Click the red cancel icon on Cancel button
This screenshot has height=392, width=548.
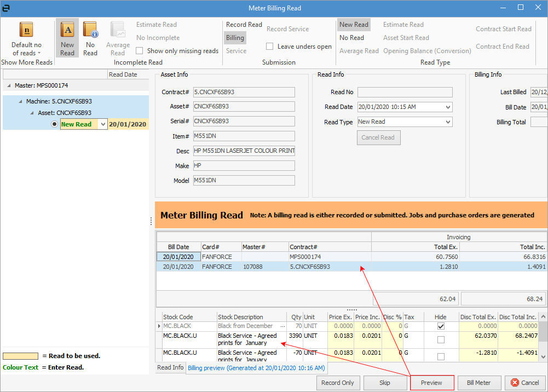514,383
